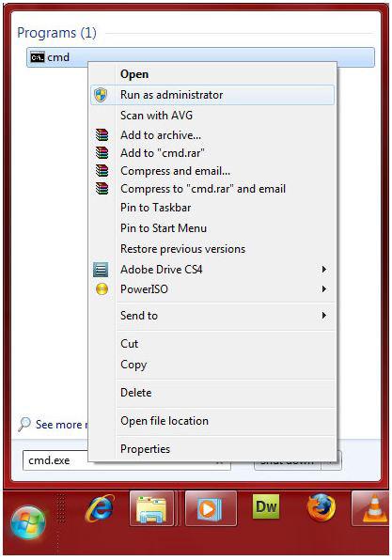
Task: Click the Windows Start orb
Action: point(28,522)
